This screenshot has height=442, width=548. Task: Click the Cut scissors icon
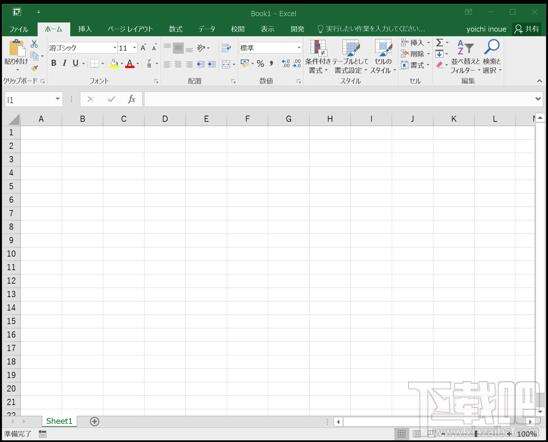pos(34,44)
